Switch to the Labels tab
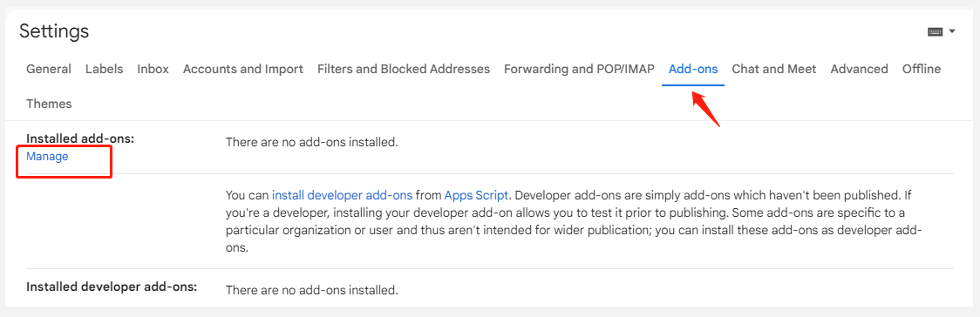Viewport: 980px width, 317px height. 105,69
